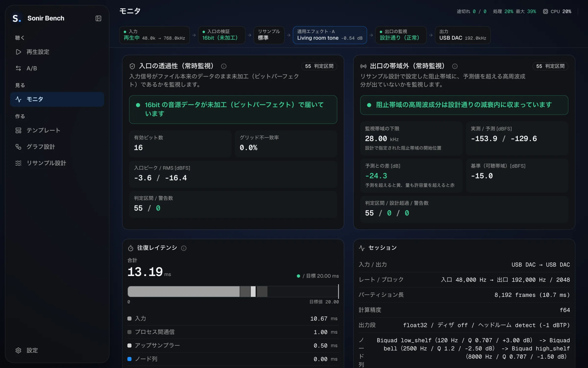The height and width of the screenshot is (368, 588).
Task: Click the グラフ設計 nodes icon
Action: click(x=18, y=147)
